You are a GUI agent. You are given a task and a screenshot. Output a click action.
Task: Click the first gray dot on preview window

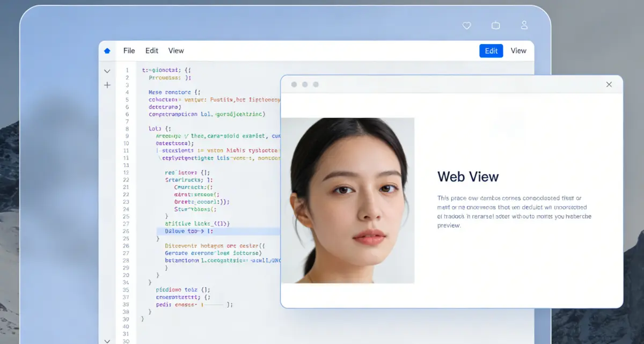pyautogui.click(x=294, y=84)
